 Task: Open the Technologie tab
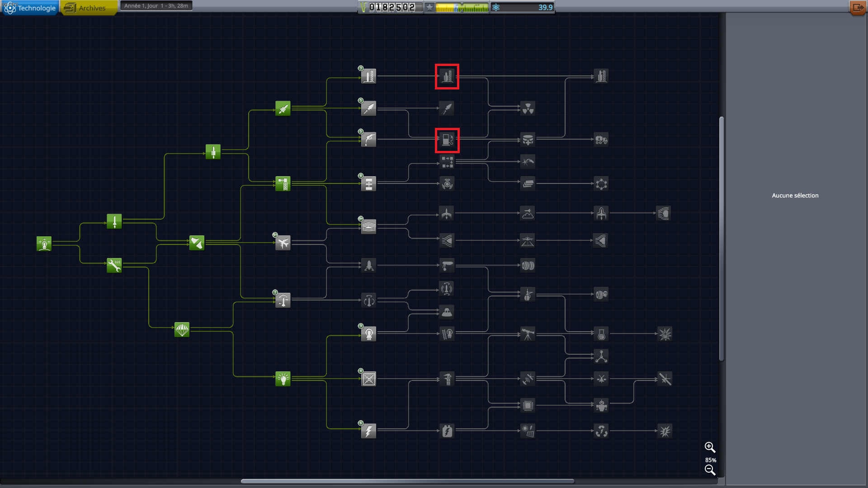tap(30, 8)
